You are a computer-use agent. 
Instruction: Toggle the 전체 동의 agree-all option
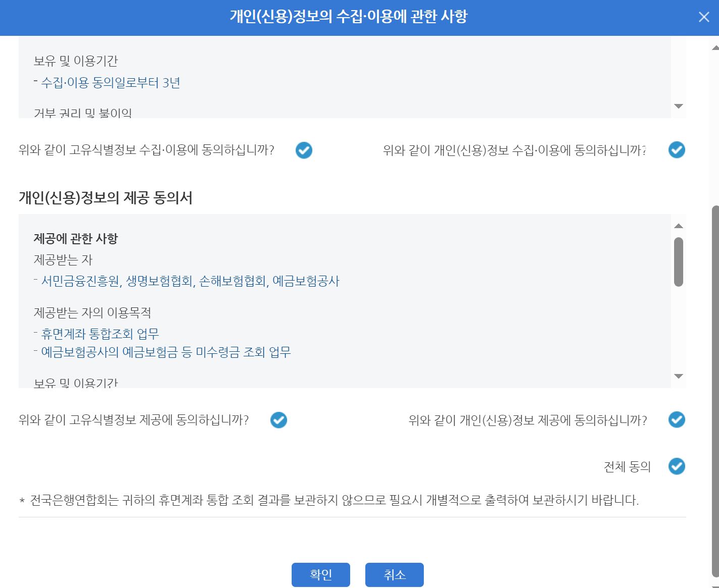point(676,467)
